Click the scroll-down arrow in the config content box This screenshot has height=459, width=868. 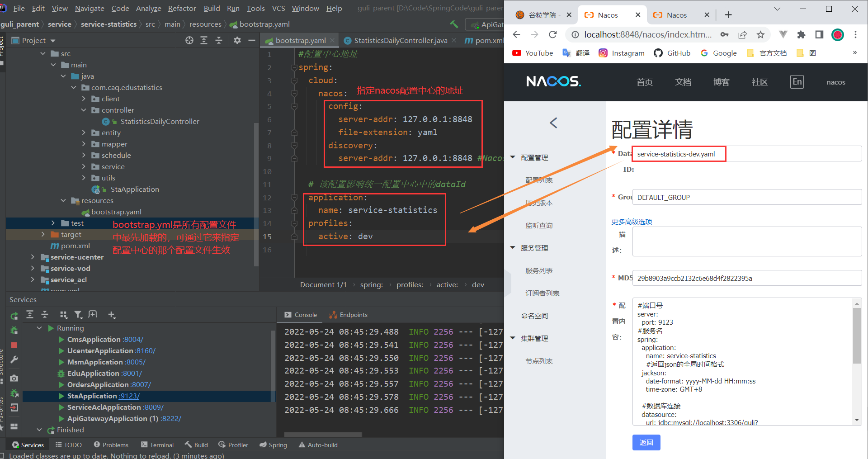(857, 420)
